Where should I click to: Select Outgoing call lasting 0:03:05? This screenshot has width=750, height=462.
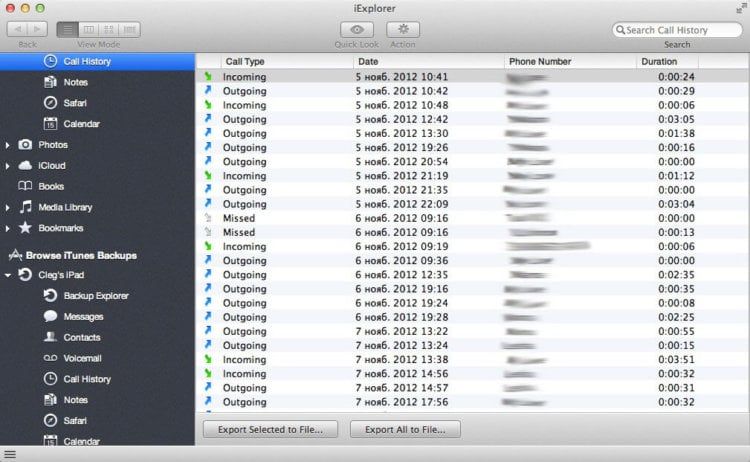point(473,119)
